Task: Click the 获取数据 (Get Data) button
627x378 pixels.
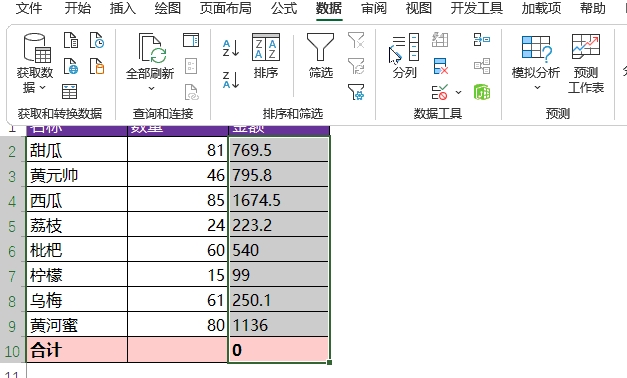Action: click(x=35, y=63)
